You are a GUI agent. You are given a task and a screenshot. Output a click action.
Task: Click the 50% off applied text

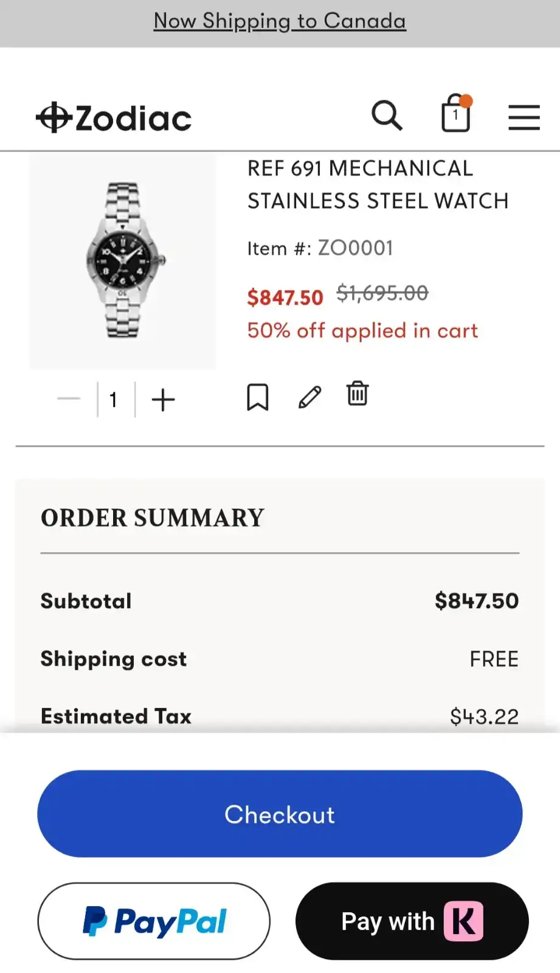tap(362, 331)
